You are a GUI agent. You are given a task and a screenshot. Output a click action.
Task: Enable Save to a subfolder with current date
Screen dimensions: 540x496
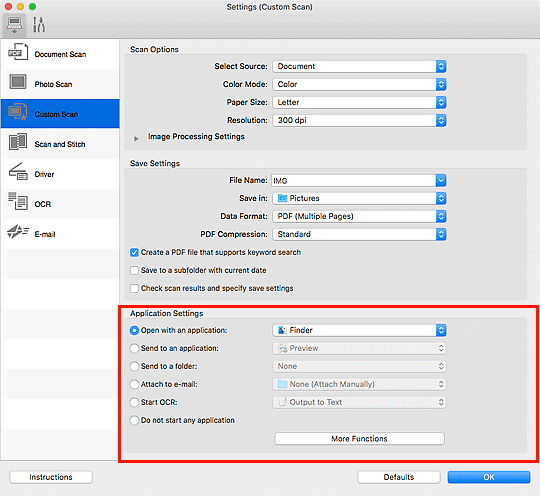pos(134,270)
